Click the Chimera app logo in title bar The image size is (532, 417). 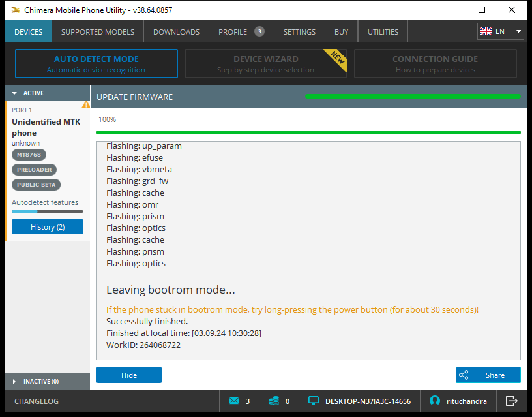[15, 10]
